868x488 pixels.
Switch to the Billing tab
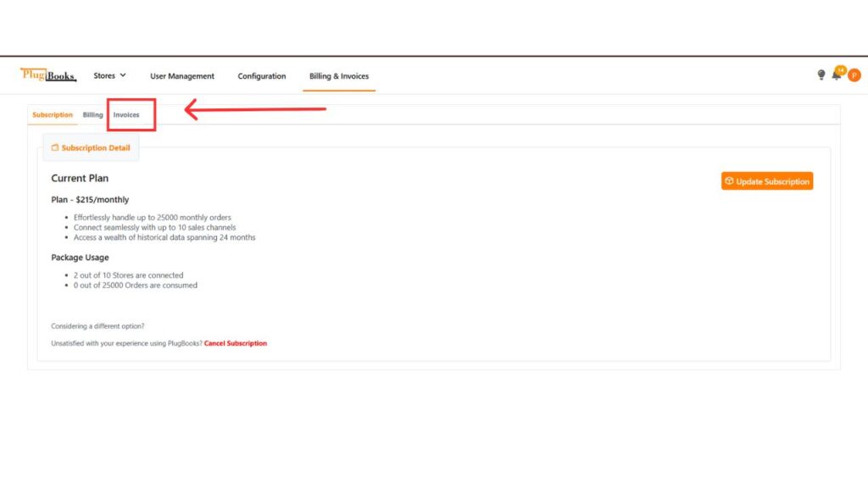coord(92,115)
